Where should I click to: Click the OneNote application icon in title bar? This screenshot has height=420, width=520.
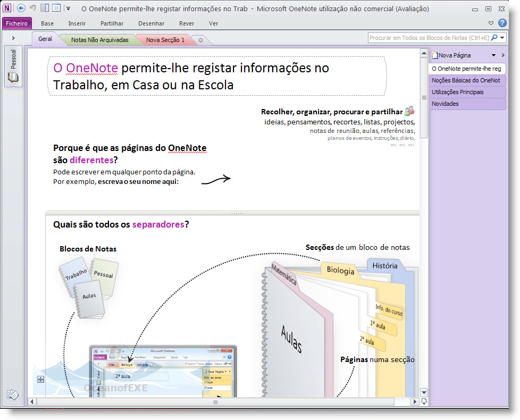coord(7,8)
